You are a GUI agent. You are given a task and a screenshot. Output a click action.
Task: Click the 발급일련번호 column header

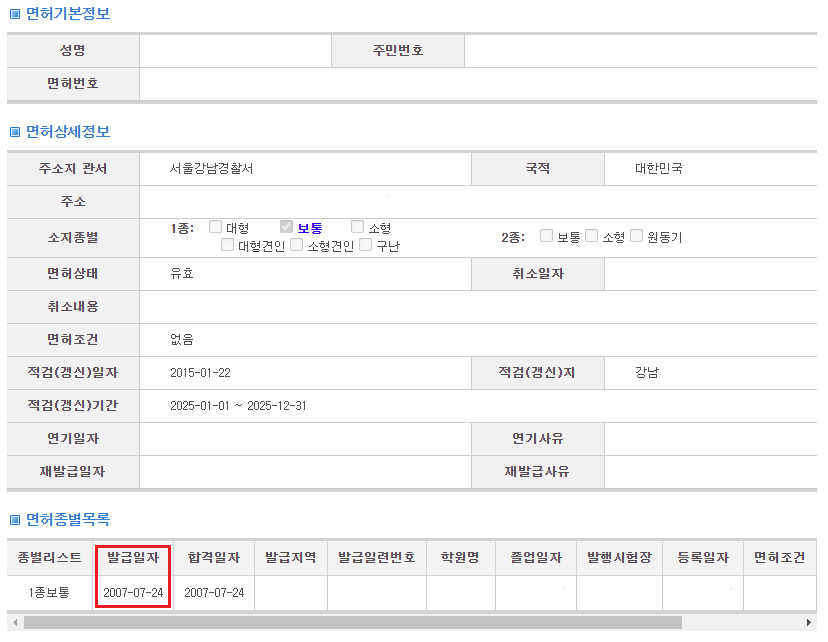pos(377,558)
